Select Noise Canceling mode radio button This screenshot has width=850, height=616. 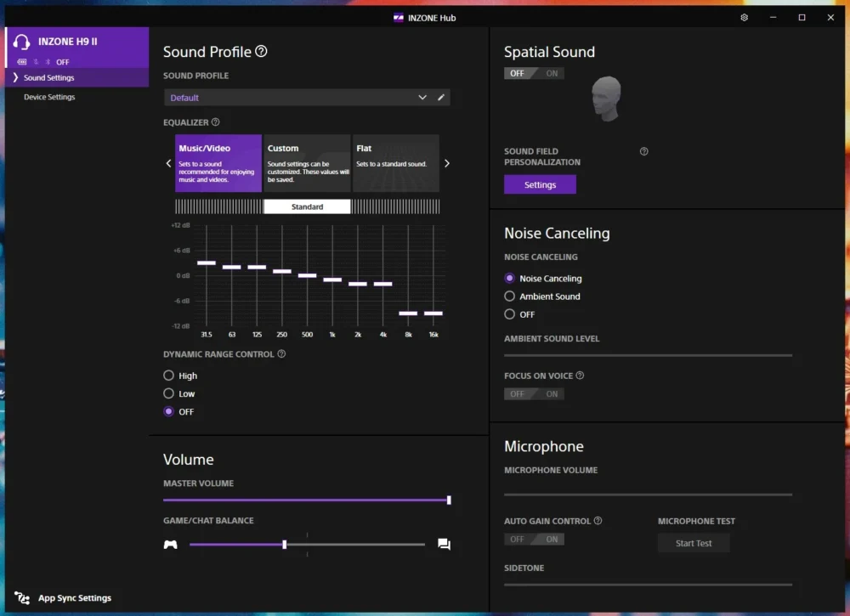tap(509, 278)
